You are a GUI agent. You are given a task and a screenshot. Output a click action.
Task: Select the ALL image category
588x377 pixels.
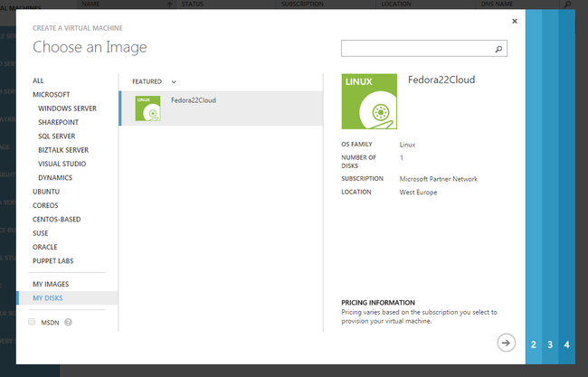click(x=38, y=80)
